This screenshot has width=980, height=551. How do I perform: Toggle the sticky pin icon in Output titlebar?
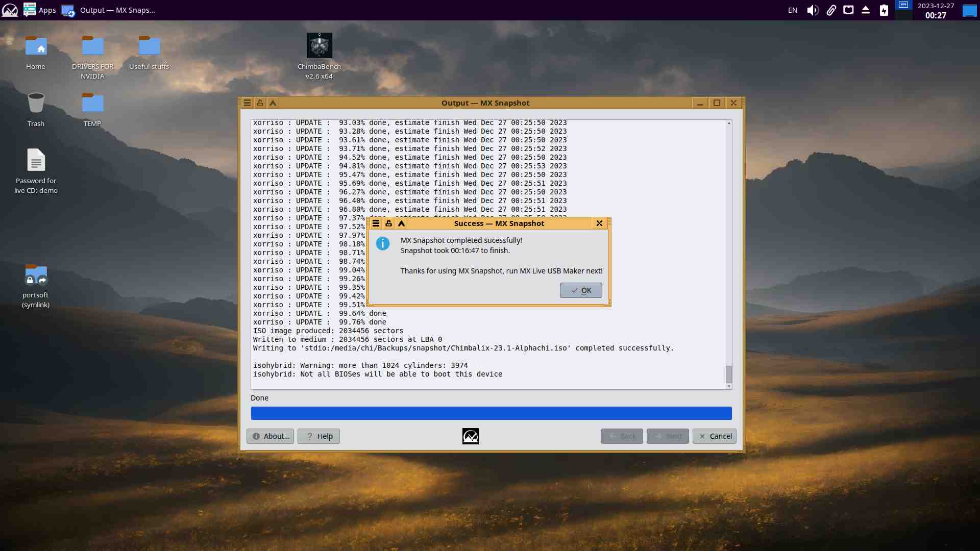[260, 103]
